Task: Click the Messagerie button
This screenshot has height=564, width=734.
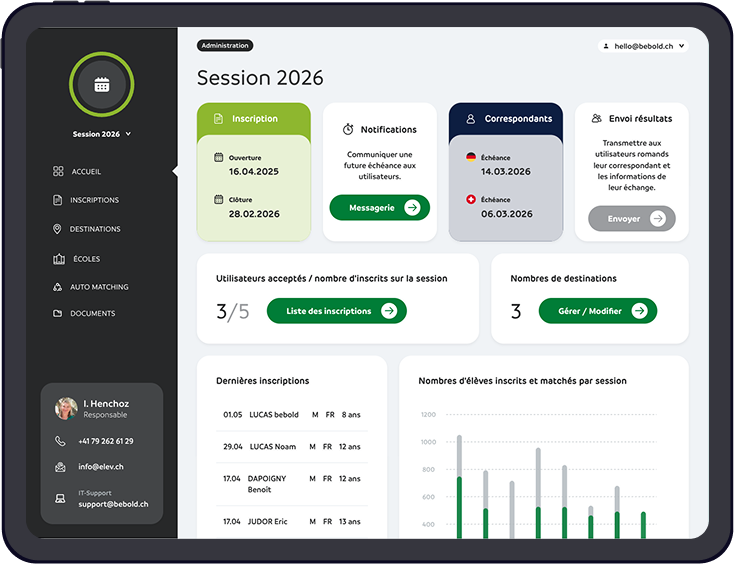Action: [380, 208]
